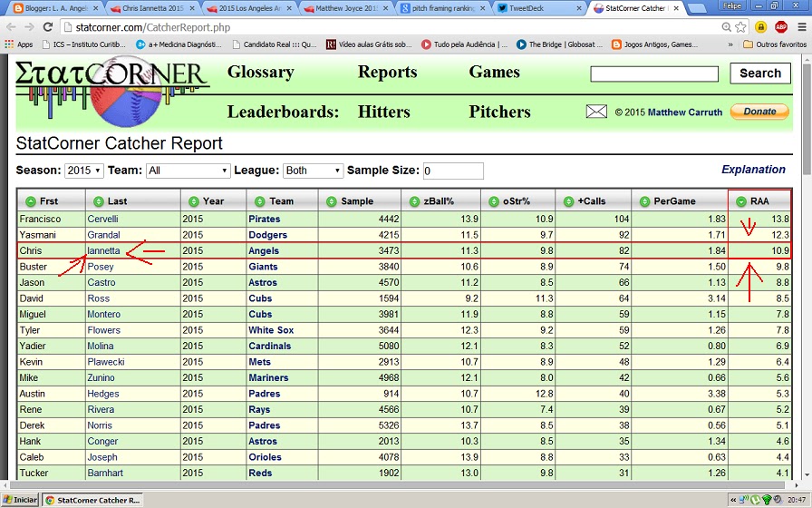Open the Pitchers leaderboard
The image size is (812, 508).
click(499, 112)
